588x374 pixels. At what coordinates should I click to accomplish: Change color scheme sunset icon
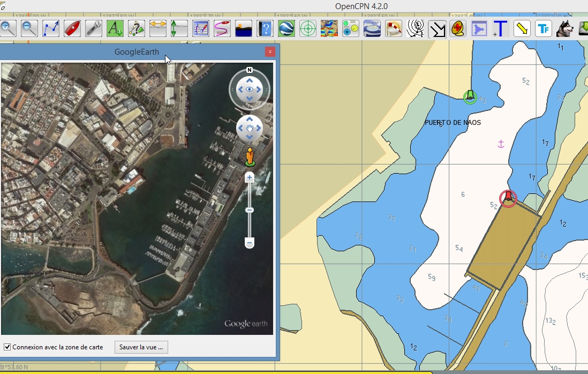tap(243, 28)
